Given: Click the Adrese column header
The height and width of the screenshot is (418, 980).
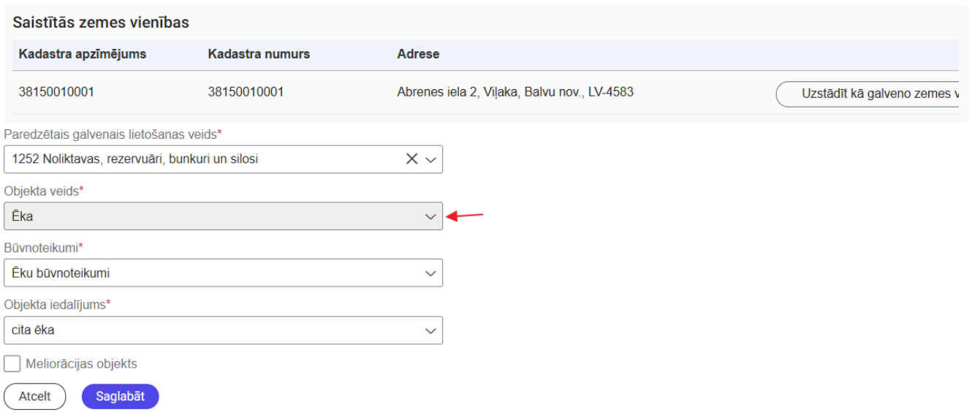Looking at the screenshot, I should tap(417, 55).
